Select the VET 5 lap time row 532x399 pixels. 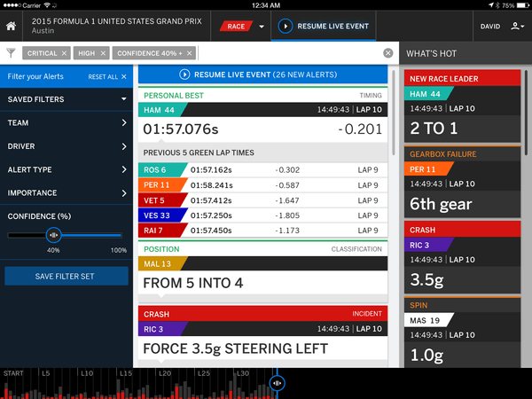(x=263, y=200)
